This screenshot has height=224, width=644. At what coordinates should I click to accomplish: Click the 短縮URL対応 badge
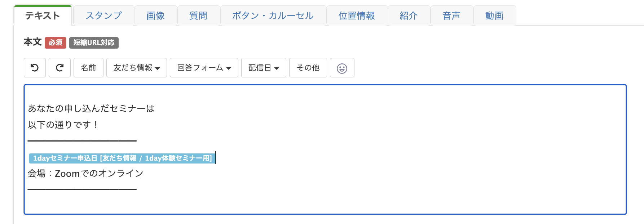click(x=94, y=42)
